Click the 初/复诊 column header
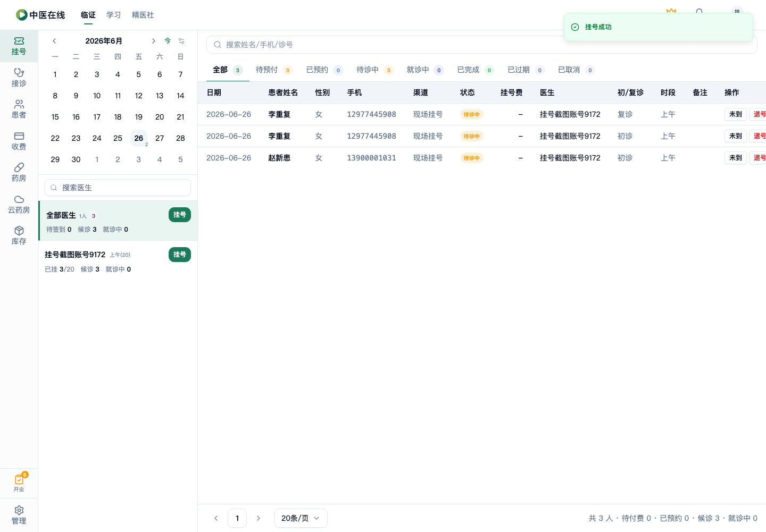766x532 pixels. click(x=630, y=92)
